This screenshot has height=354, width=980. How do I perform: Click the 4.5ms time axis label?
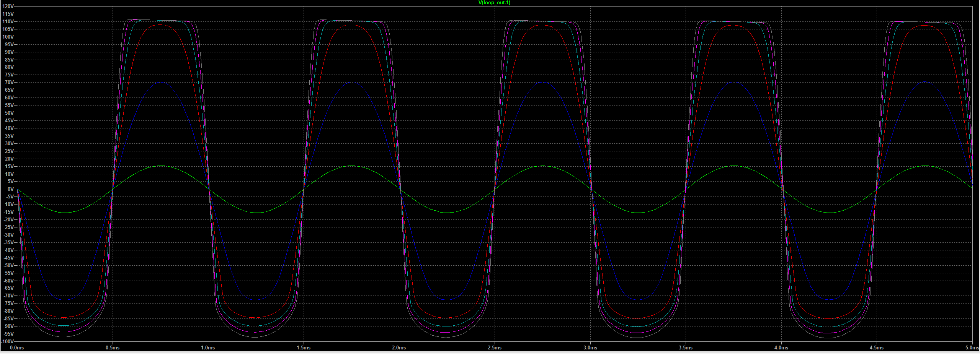[877, 348]
